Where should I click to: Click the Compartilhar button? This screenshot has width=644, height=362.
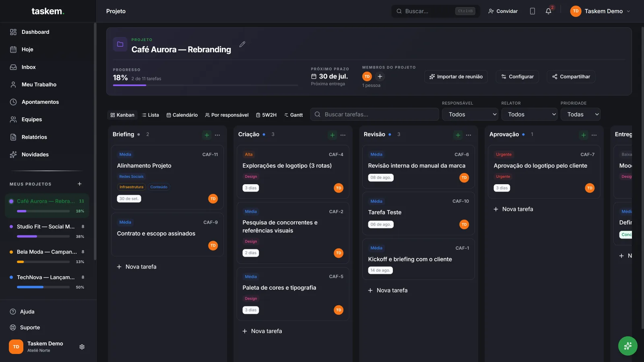571,77
